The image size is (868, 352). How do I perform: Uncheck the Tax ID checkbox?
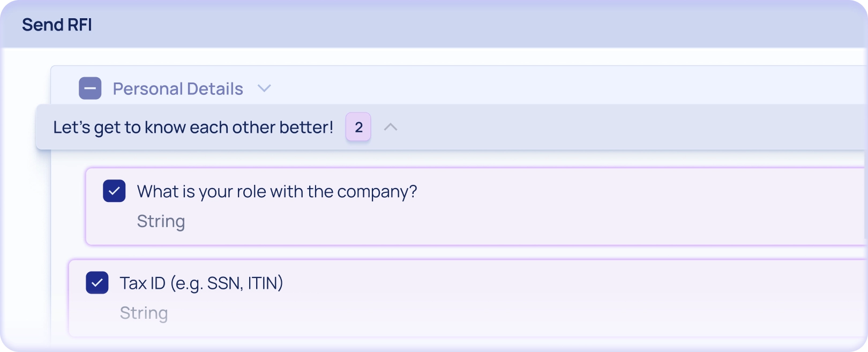coord(97,282)
